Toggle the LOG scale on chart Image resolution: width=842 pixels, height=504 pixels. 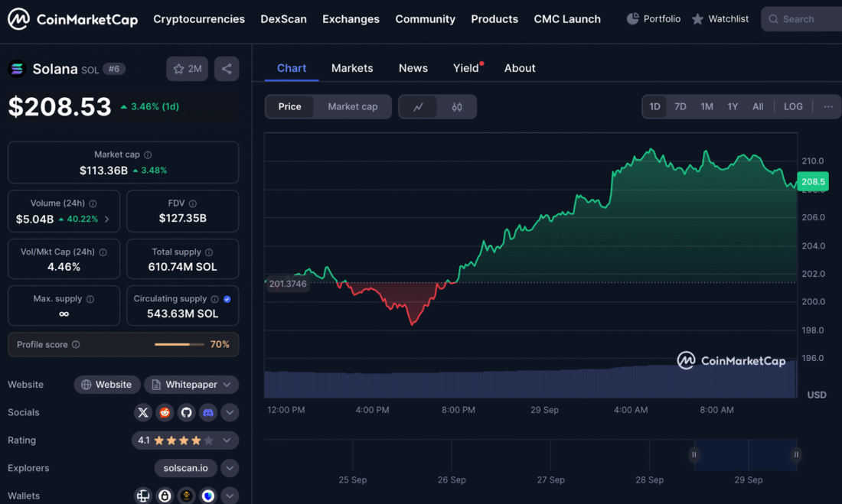pos(793,107)
